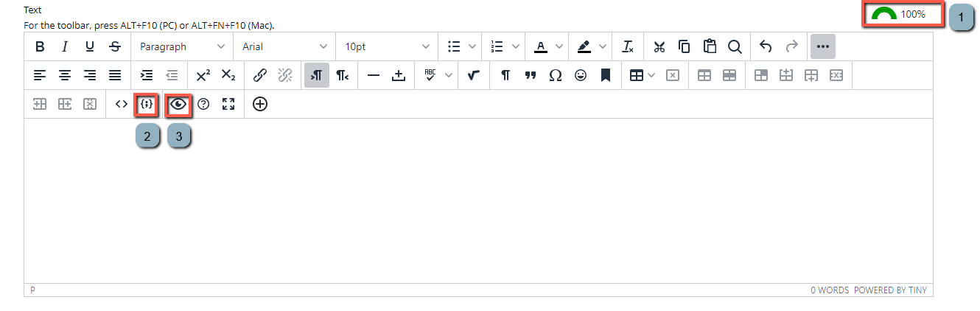Screen dimensions: 980x311
Task: Click inside the text editor area
Action: pos(477,199)
